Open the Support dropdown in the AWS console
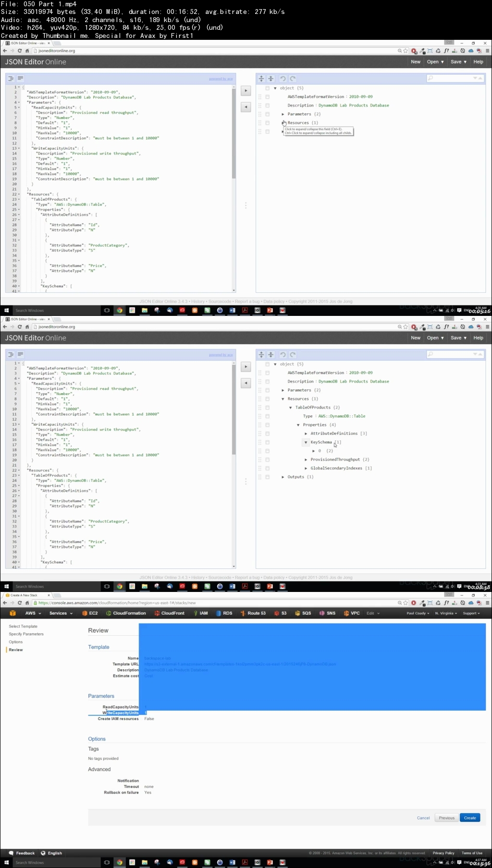The height and width of the screenshot is (868, 492). click(x=471, y=613)
